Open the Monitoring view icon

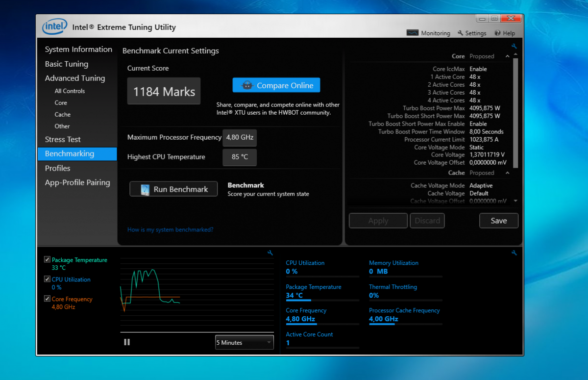pos(413,33)
